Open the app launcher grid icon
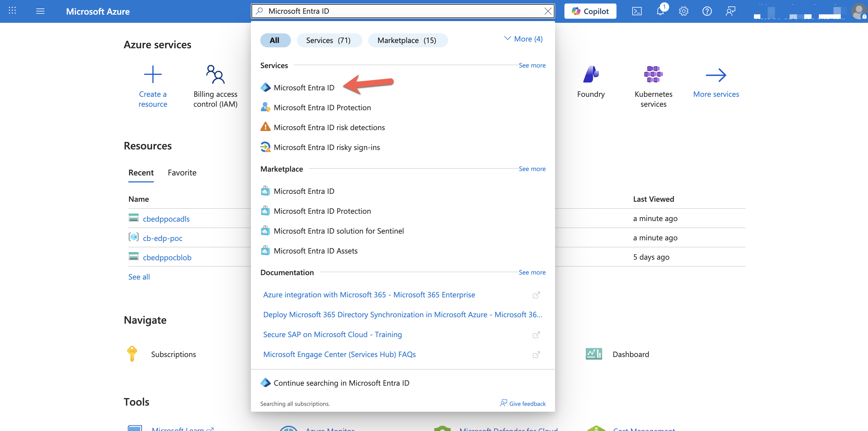The width and height of the screenshot is (868, 431). (x=12, y=11)
